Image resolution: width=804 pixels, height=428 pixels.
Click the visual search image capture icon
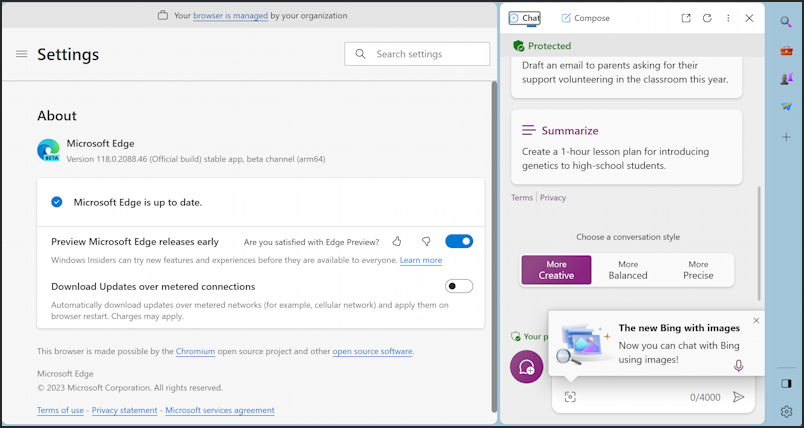tap(570, 397)
